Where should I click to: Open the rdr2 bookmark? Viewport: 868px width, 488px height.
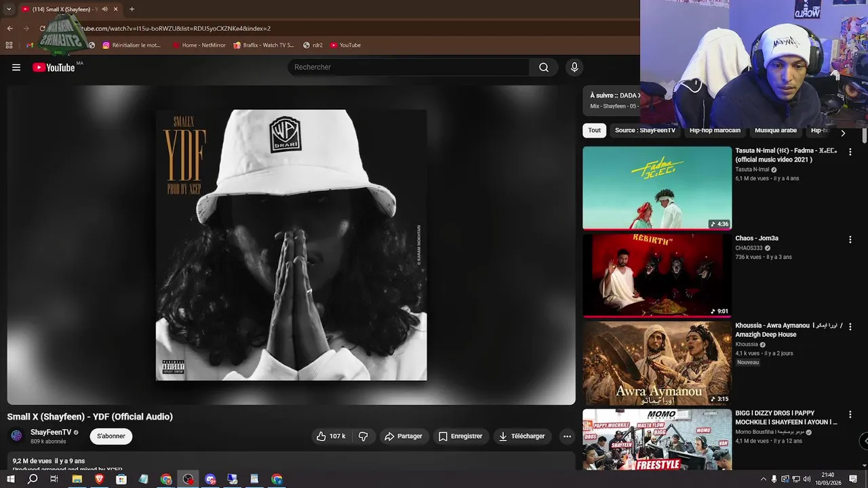(x=313, y=45)
